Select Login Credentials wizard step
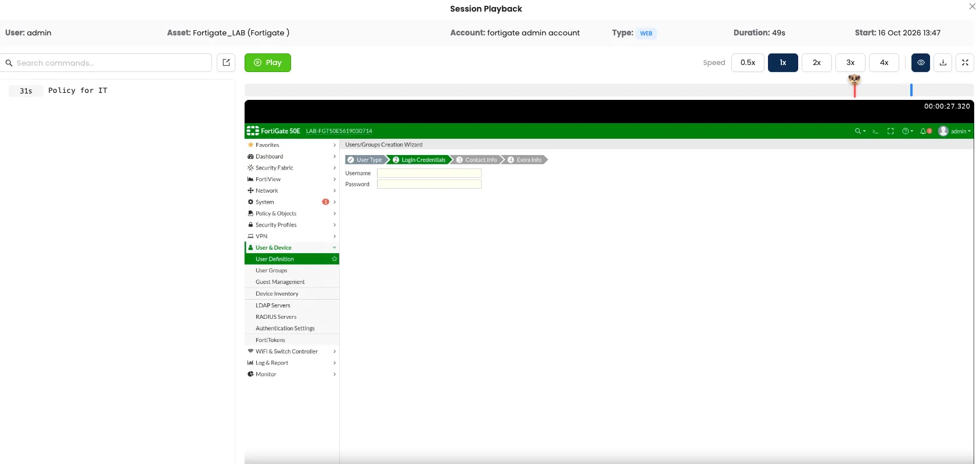This screenshot has width=980, height=464. click(x=419, y=160)
